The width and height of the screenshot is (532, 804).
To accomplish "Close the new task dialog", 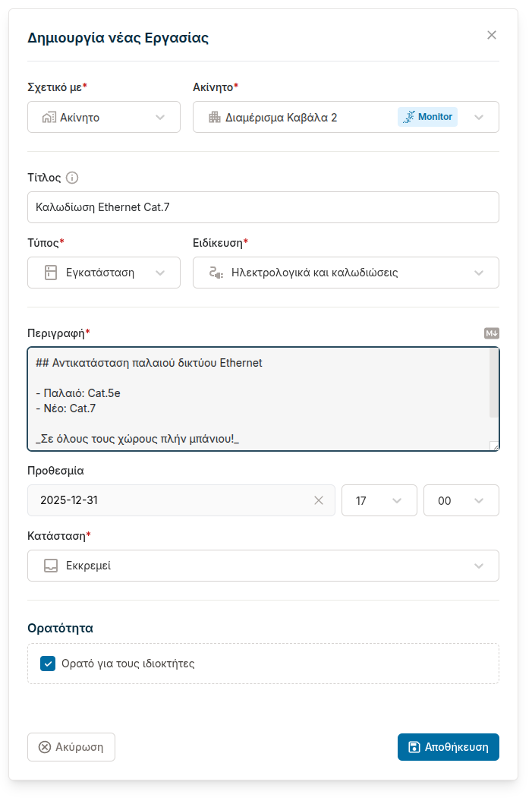I will tap(491, 35).
